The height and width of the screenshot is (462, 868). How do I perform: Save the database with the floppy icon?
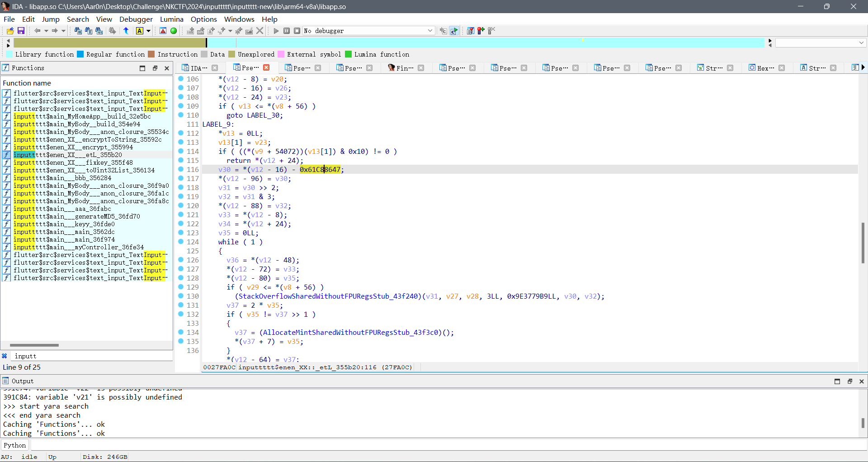21,31
